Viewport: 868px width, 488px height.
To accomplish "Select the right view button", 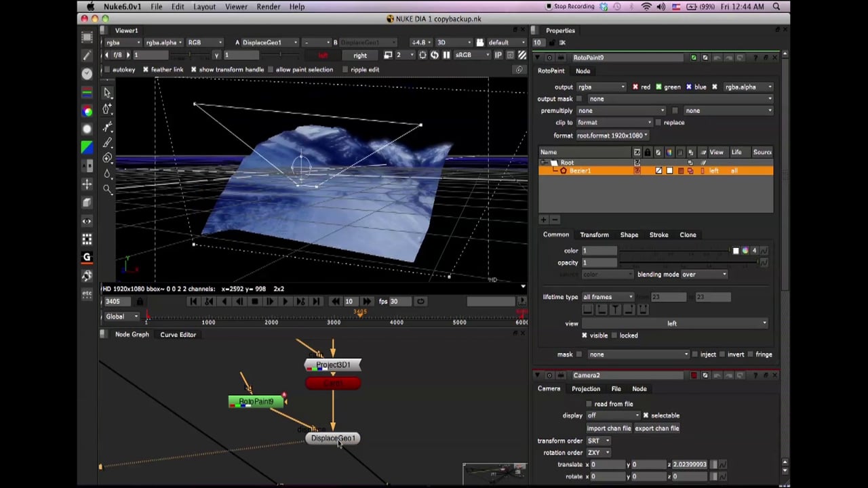I will tap(360, 56).
